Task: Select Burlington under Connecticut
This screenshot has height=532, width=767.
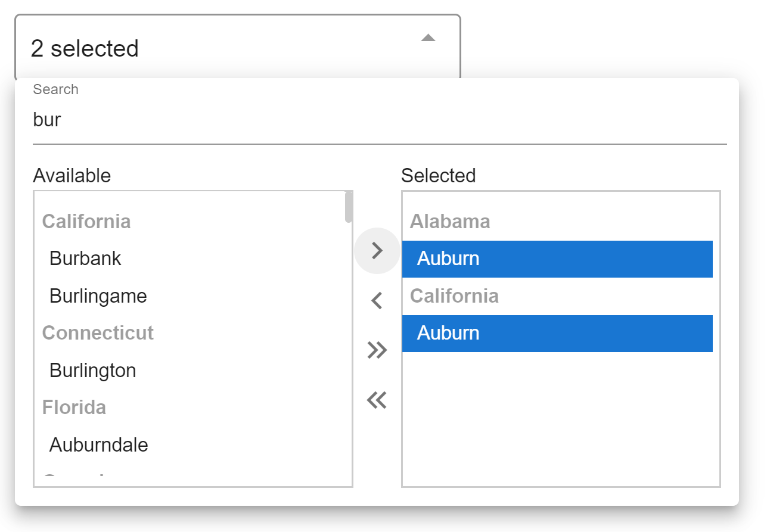Action: [92, 371]
